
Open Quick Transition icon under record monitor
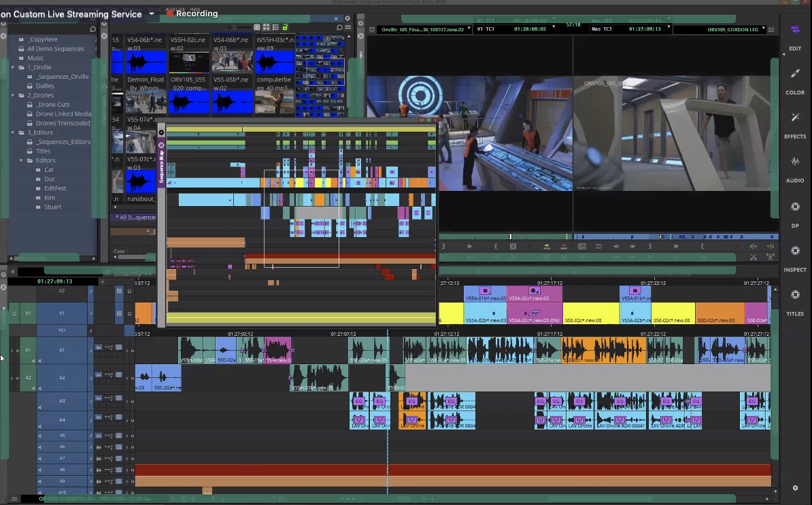(x=598, y=246)
